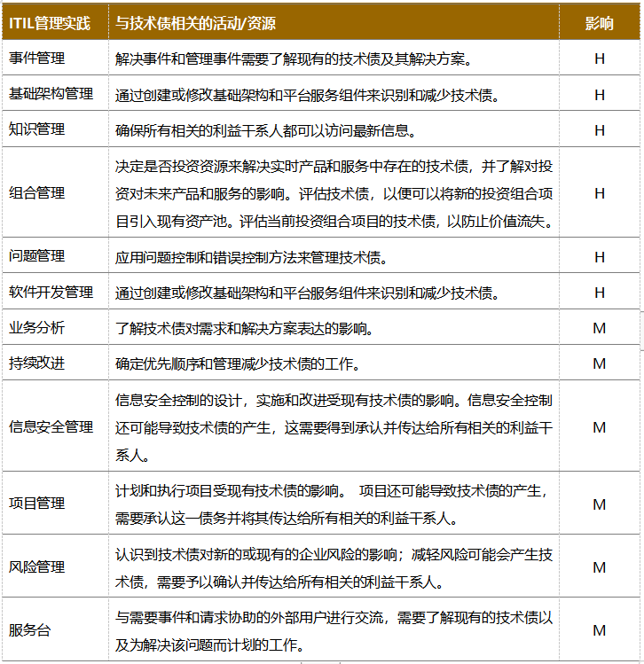Viewport: 644px width, 664px height.
Task: Click the 'M' impact for 业务分析
Action: [599, 328]
